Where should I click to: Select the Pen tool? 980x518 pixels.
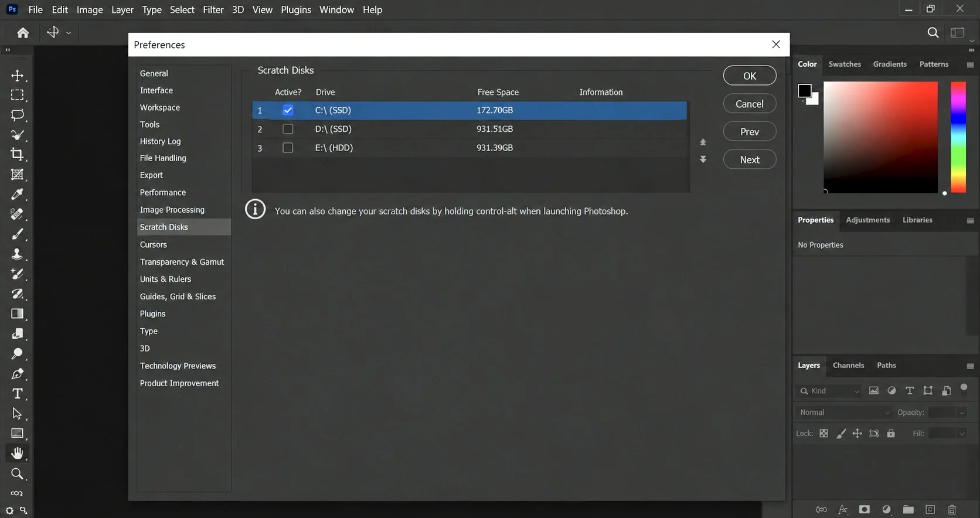(x=17, y=374)
